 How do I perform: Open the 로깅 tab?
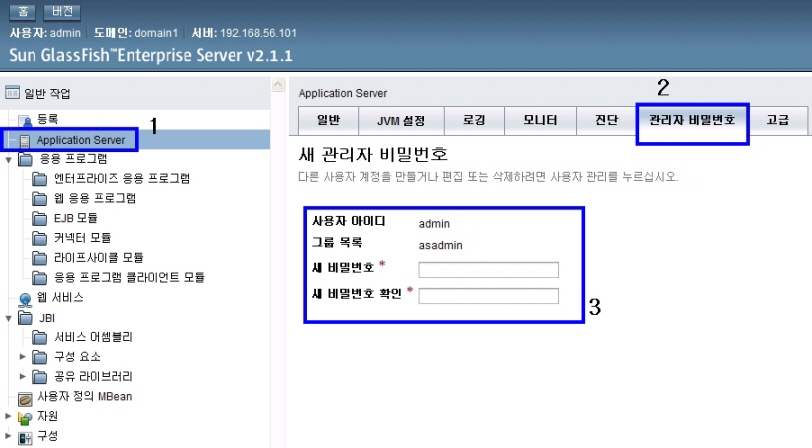pos(474,120)
